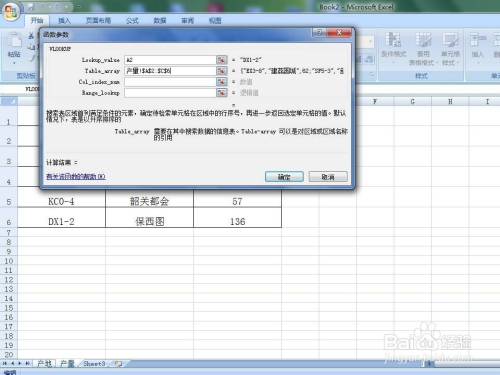Switch to the 页面布局 ribbon tab
Viewport: 500px width, 375px height.
coord(98,21)
